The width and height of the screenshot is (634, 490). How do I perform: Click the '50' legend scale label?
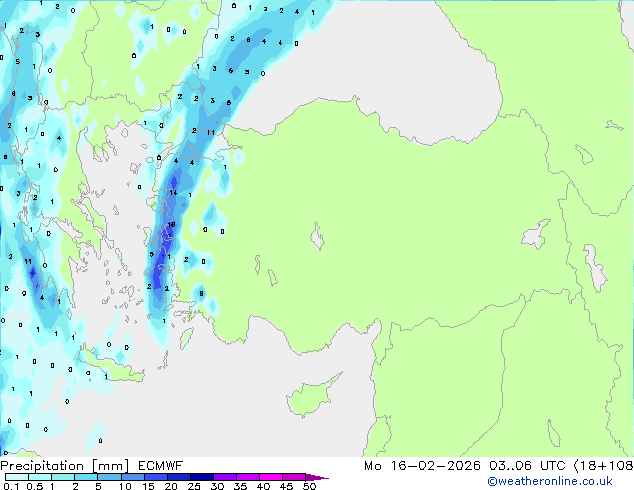(x=310, y=486)
